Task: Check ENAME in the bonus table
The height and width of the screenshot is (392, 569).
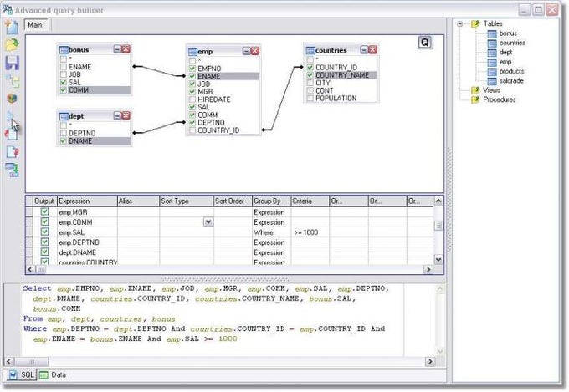Action: click(x=64, y=67)
